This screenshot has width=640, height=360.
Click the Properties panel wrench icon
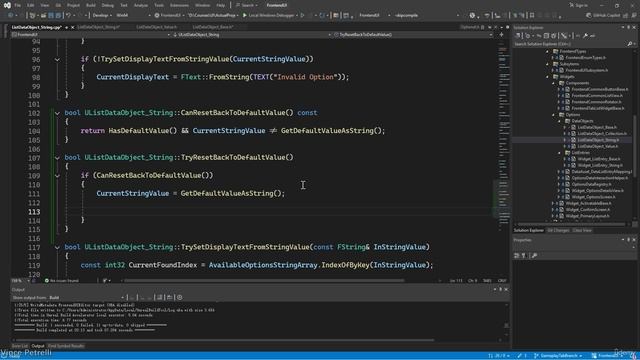pos(534,256)
